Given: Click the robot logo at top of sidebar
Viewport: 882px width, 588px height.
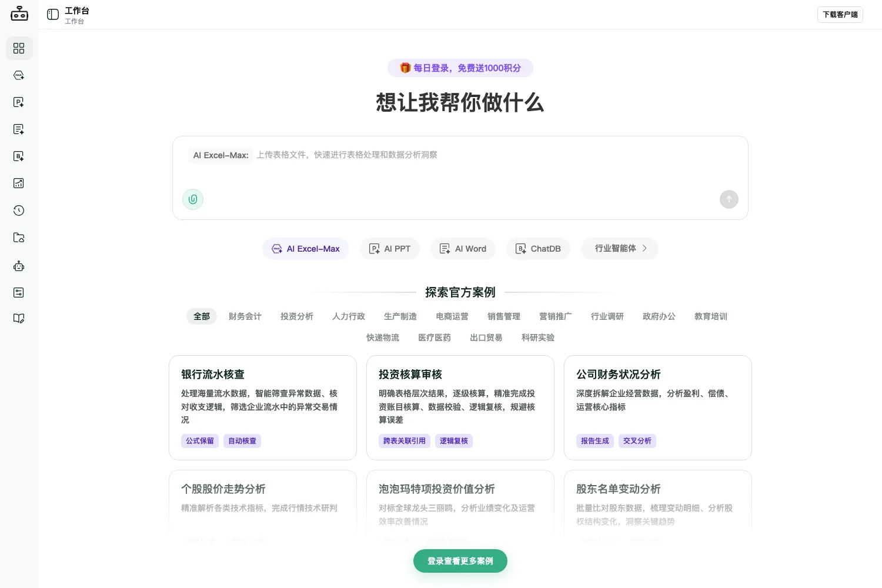Looking at the screenshot, I should tap(19, 14).
